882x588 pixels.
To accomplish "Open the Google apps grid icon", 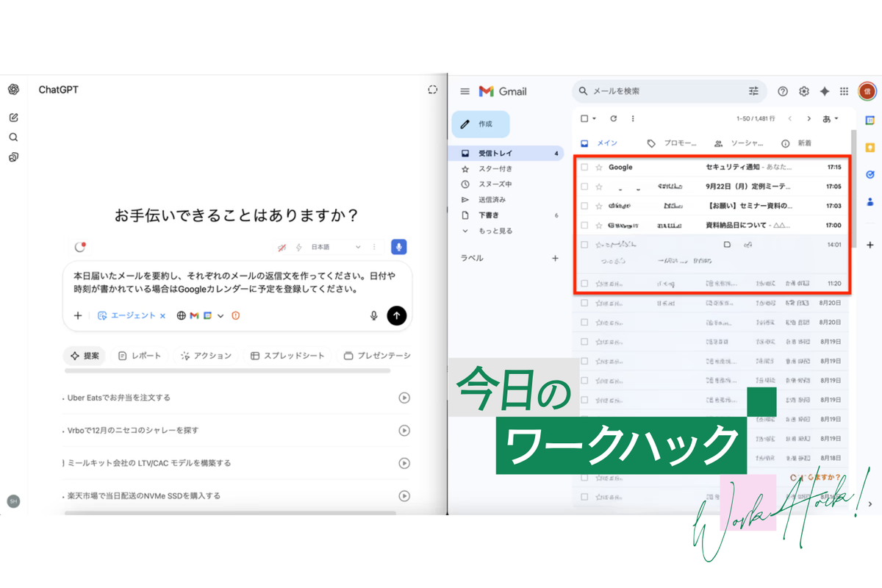I will point(844,91).
